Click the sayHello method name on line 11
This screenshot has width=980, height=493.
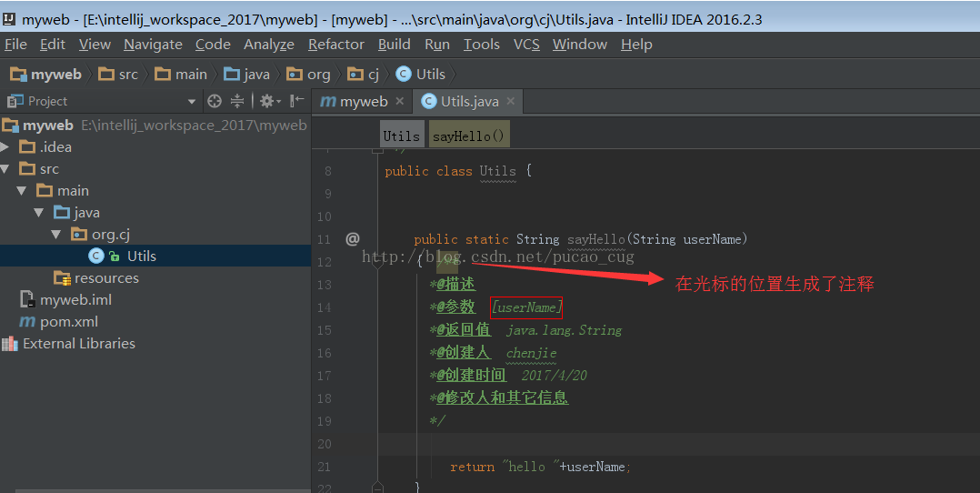click(596, 239)
